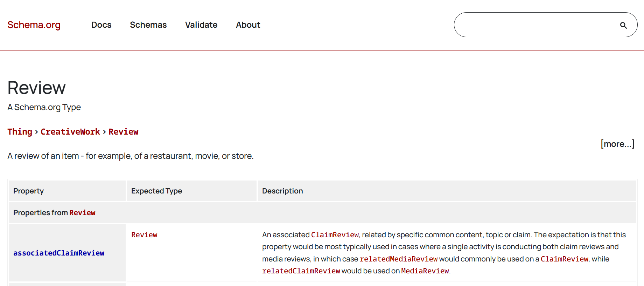Open the About navigation item
This screenshot has height=286, width=644.
248,25
